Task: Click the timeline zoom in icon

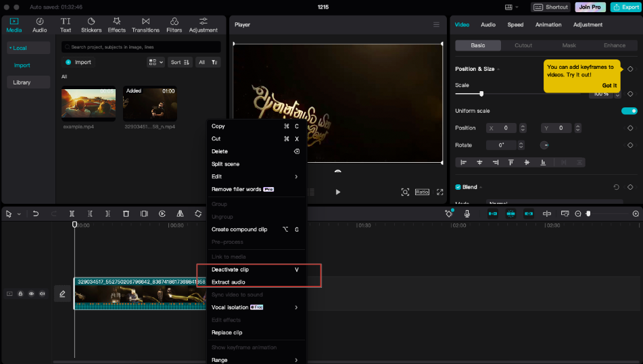Action: coord(636,213)
